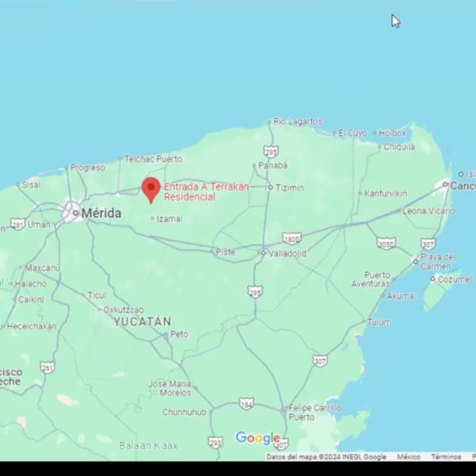Click the Panabá label
Viewport: 476px width, 476px height.
273,166
